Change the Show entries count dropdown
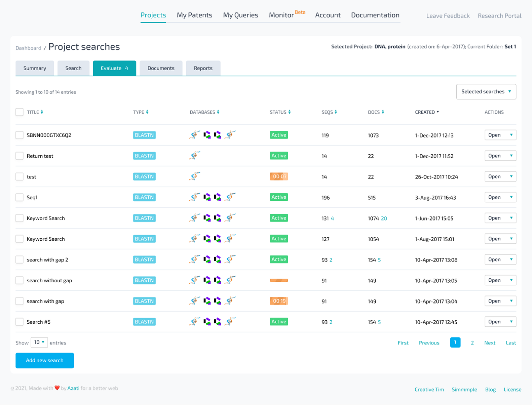 point(39,342)
